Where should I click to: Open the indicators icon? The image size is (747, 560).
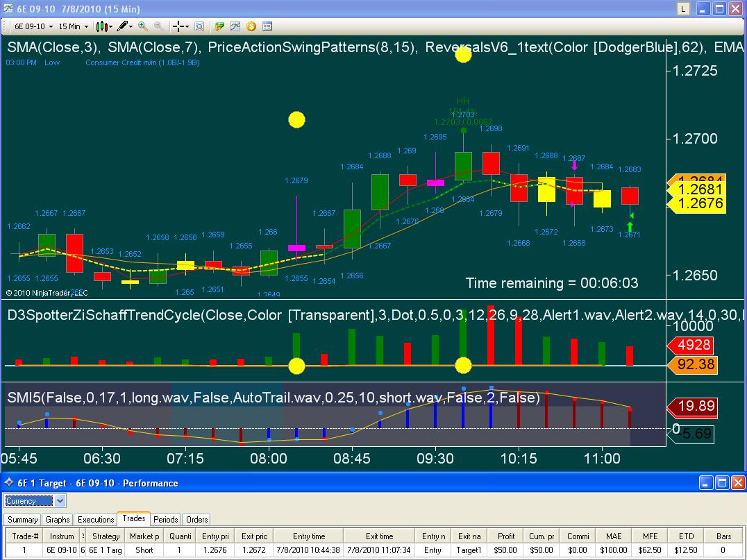point(235,26)
